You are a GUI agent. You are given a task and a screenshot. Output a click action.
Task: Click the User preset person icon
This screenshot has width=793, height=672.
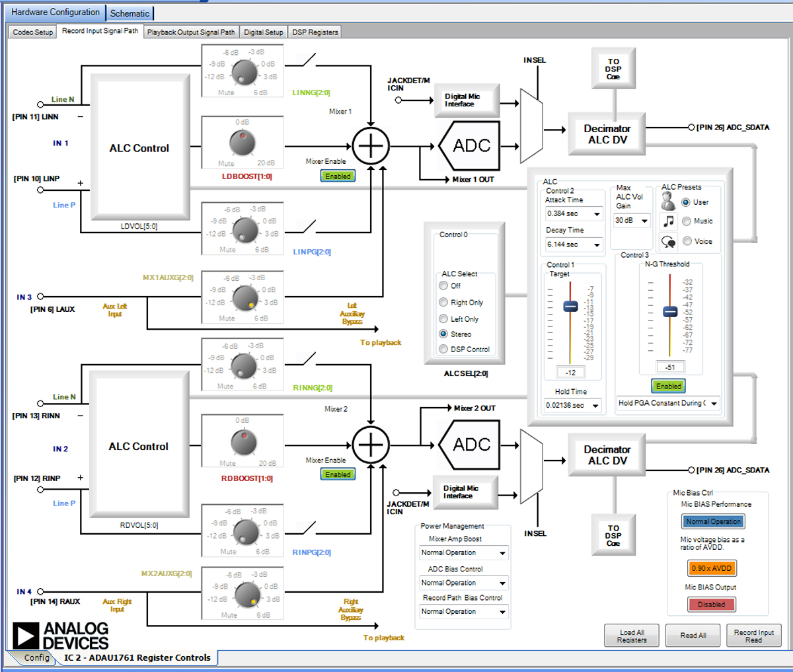[x=668, y=202]
